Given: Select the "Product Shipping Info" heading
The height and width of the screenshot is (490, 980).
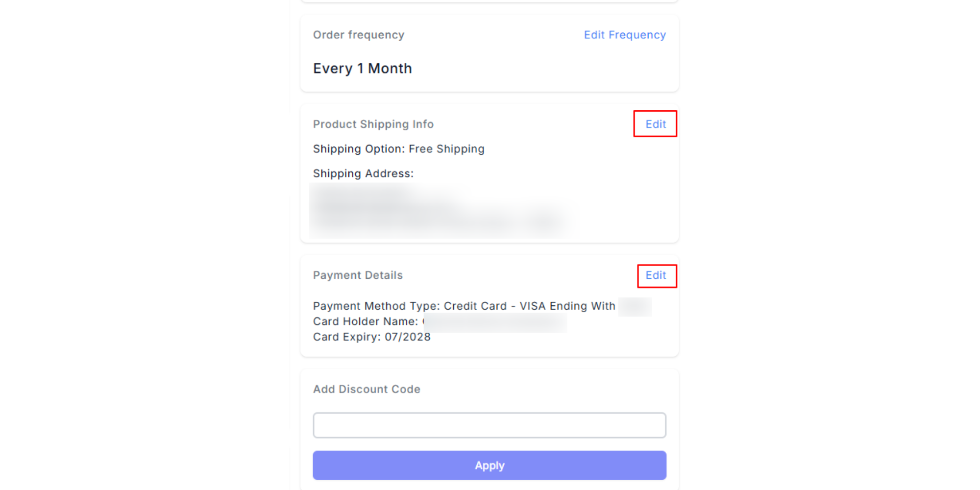Looking at the screenshot, I should tap(373, 124).
